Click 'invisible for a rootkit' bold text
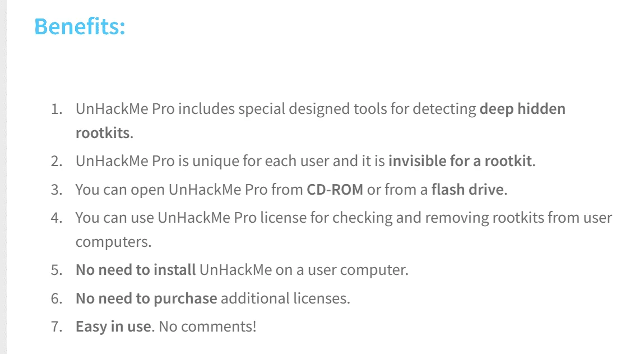Screen dimensions: 644x354 [460, 161]
